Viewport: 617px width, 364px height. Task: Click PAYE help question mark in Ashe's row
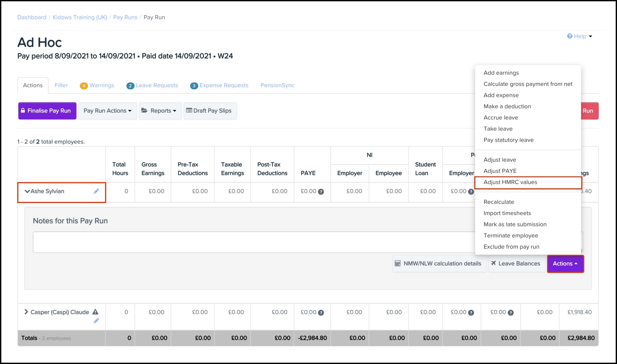click(x=321, y=192)
